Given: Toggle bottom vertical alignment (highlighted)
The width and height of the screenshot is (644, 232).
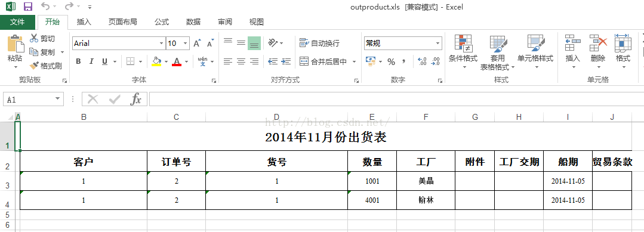Looking at the screenshot, I should click(254, 43).
